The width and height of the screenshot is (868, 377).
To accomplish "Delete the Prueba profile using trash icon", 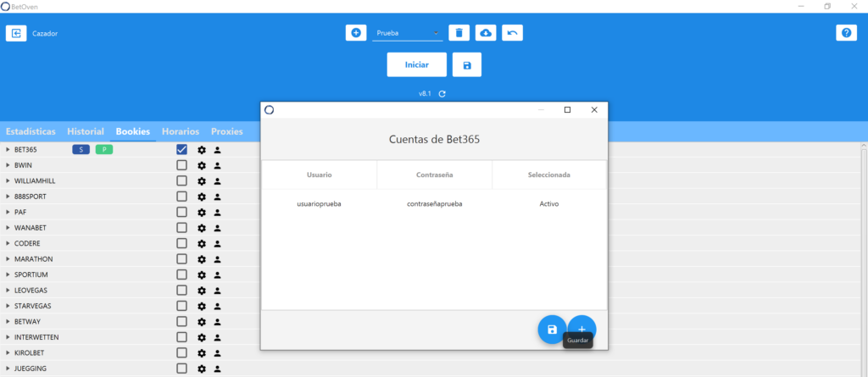I will [459, 33].
